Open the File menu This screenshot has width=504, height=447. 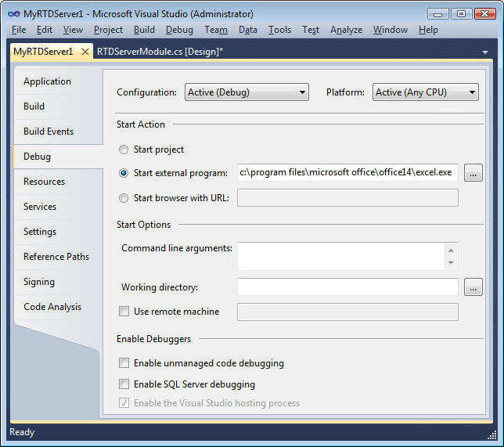tap(19, 30)
